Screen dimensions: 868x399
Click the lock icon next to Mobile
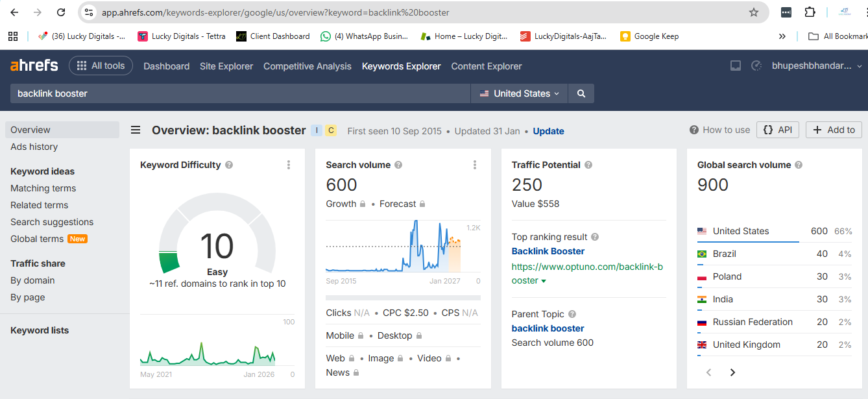coord(360,335)
